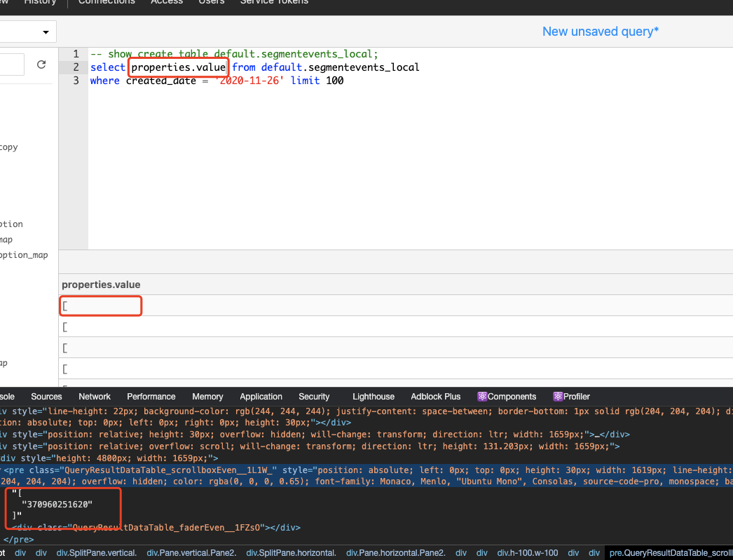Select the Memory tab in DevTools
This screenshot has height=560, width=733.
207,396
